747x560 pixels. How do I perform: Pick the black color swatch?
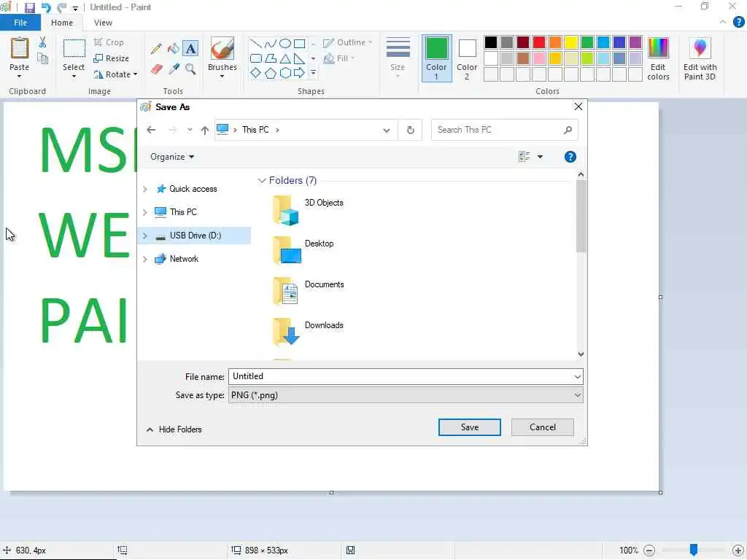tap(491, 42)
